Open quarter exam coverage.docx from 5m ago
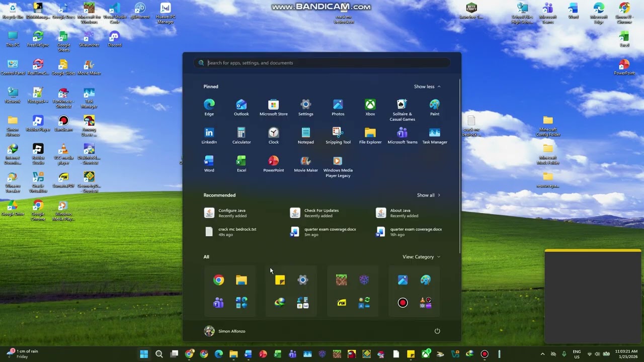The image size is (644, 362). (328, 232)
